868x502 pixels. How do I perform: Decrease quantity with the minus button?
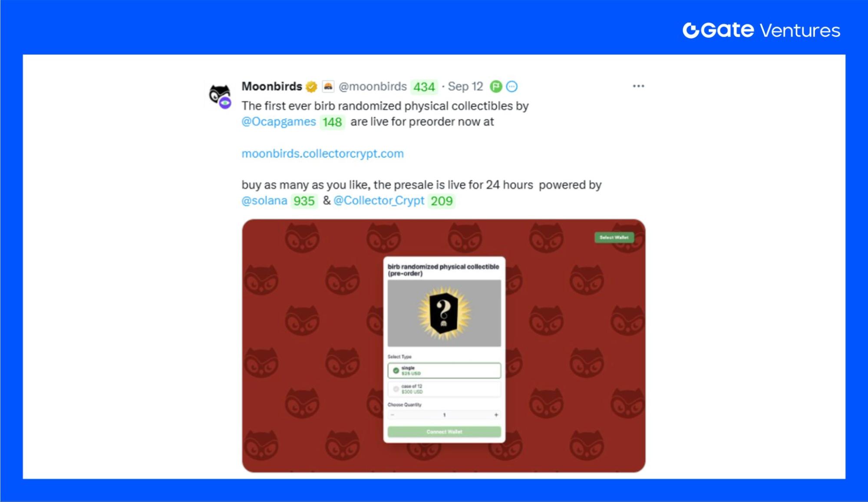tap(393, 415)
